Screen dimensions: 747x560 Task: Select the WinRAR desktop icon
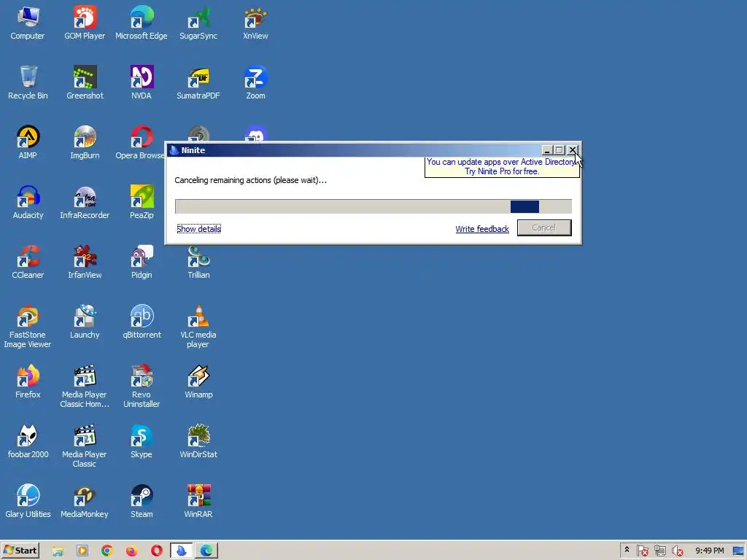point(198,501)
